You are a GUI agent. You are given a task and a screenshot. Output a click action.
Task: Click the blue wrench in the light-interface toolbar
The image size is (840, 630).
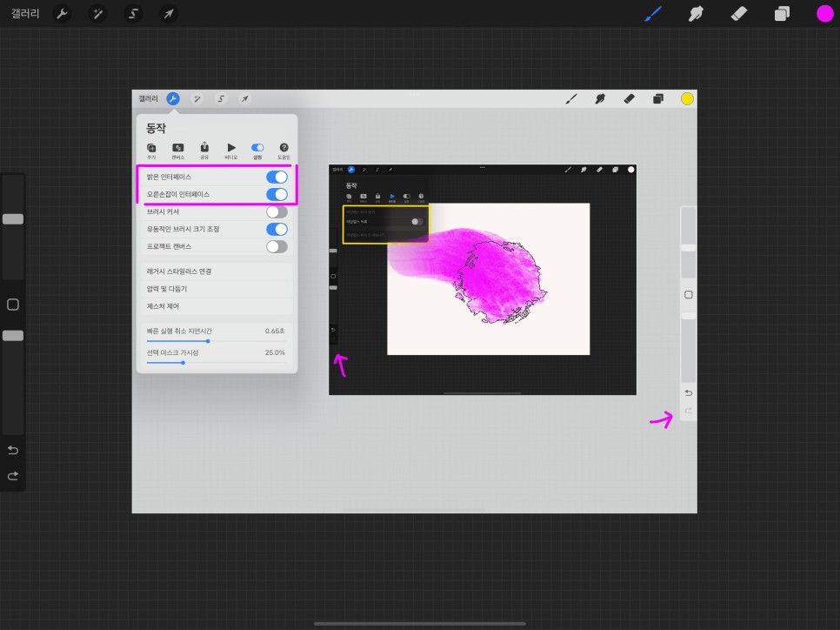172,98
